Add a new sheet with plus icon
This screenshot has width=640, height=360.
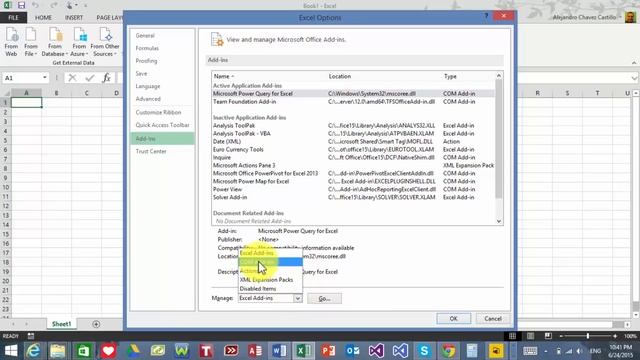96,324
